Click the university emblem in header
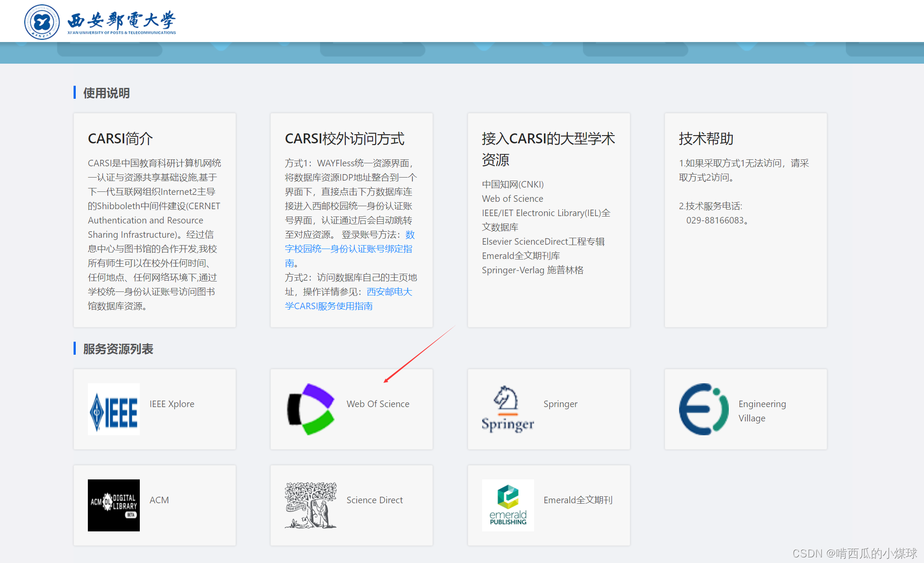This screenshot has width=924, height=563. tap(42, 22)
